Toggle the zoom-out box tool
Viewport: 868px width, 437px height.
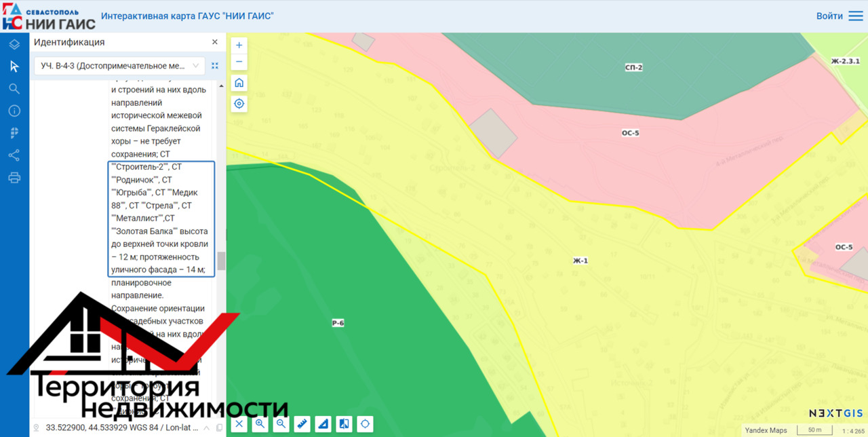pyautogui.click(x=281, y=424)
